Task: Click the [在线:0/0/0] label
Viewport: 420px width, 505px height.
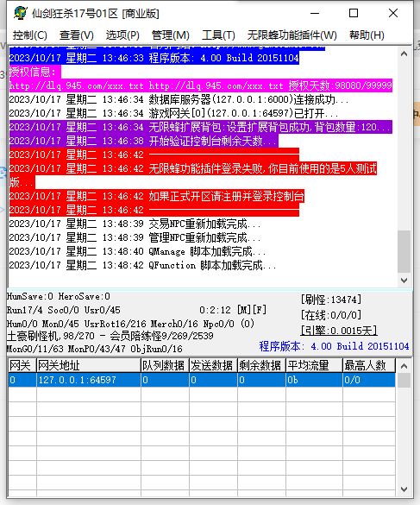Action: (331, 315)
